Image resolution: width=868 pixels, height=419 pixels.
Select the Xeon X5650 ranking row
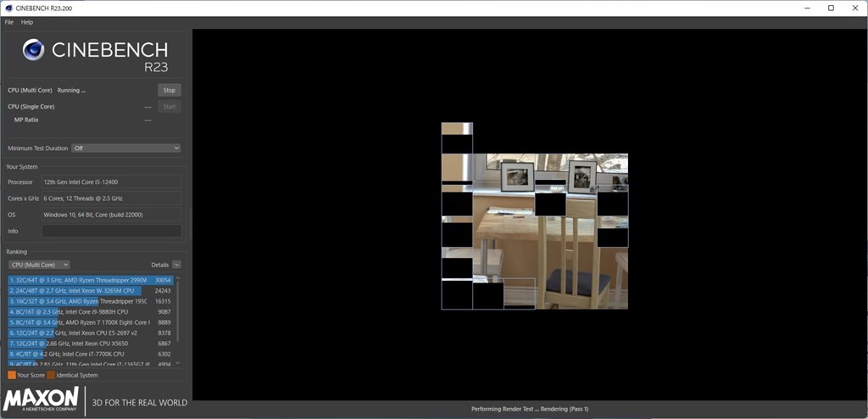tap(90, 343)
